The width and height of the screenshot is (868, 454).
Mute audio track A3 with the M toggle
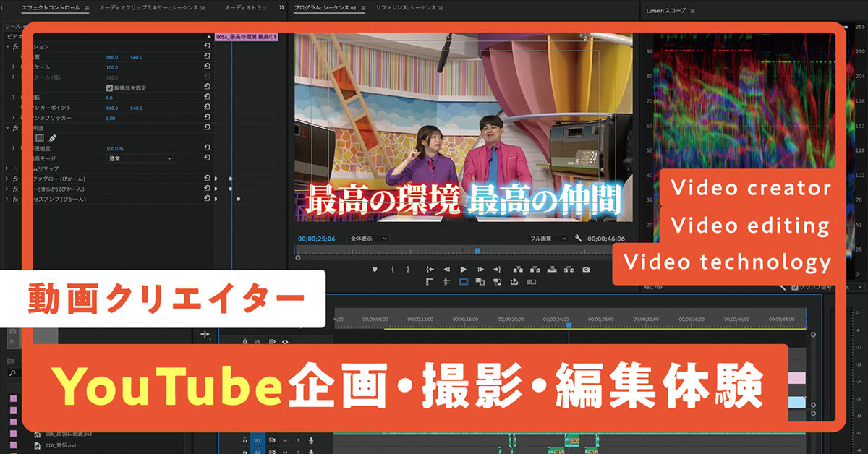(285, 441)
